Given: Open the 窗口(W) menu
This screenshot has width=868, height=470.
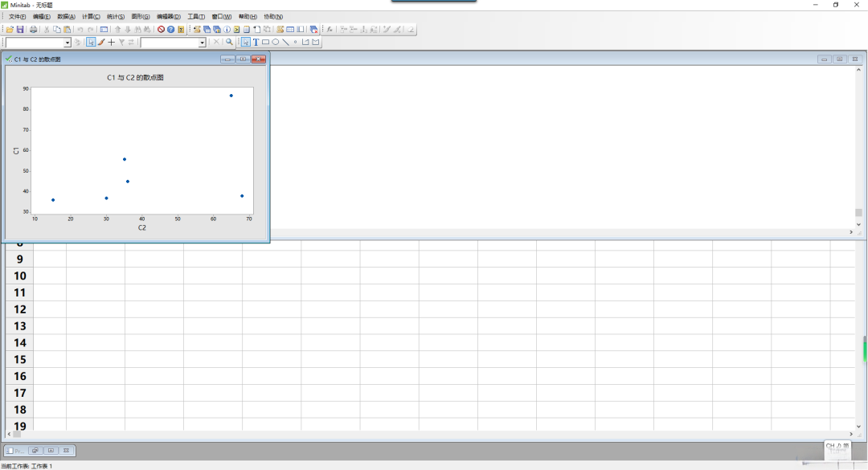Looking at the screenshot, I should pos(222,17).
